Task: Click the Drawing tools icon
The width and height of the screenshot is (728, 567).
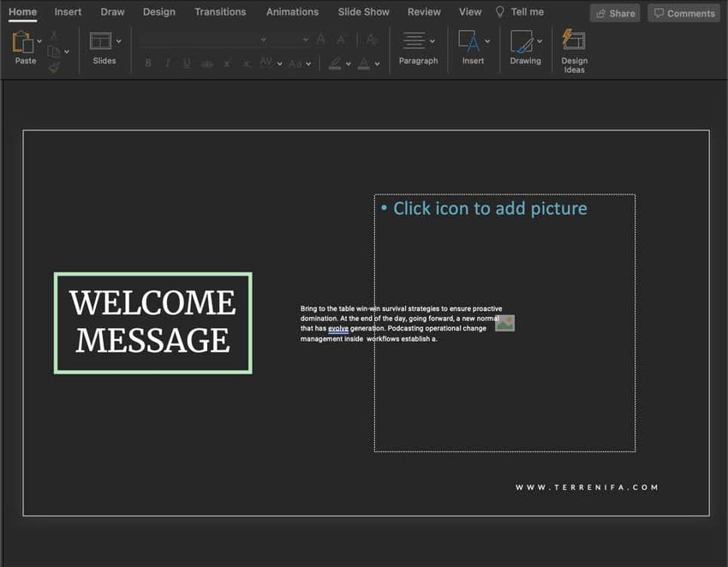Action: [x=521, y=41]
